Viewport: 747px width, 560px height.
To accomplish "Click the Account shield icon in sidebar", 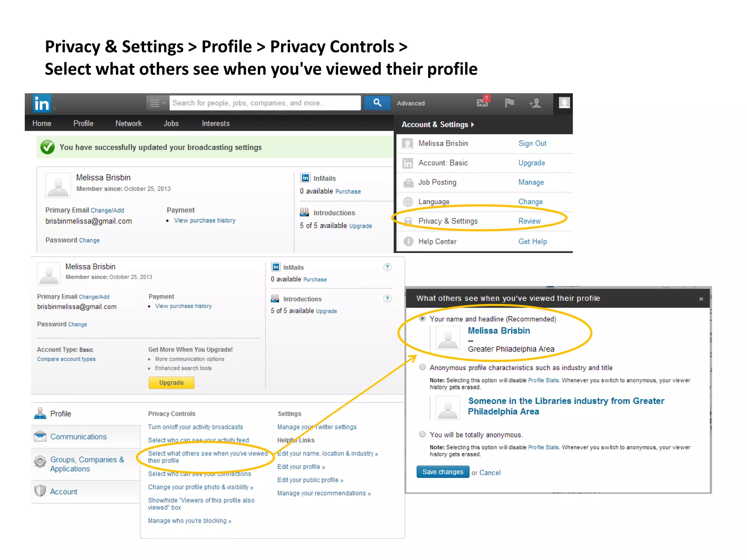I will [40, 491].
